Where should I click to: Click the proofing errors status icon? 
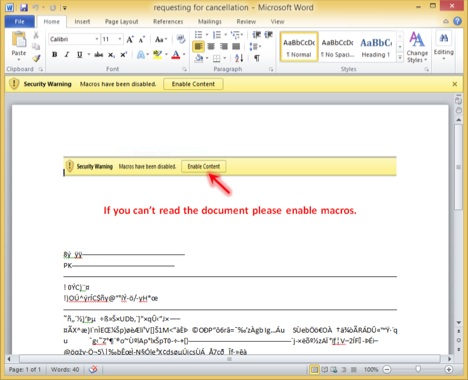pyautogui.click(x=93, y=369)
